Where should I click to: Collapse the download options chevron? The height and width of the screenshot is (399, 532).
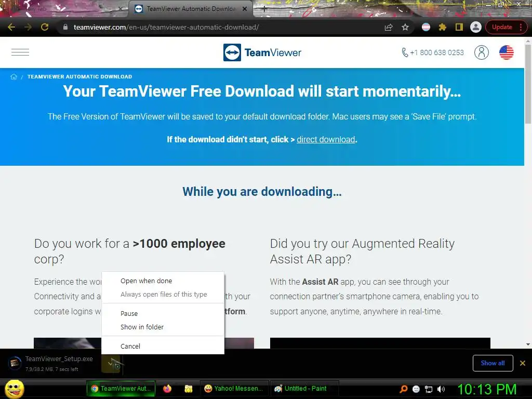click(111, 363)
